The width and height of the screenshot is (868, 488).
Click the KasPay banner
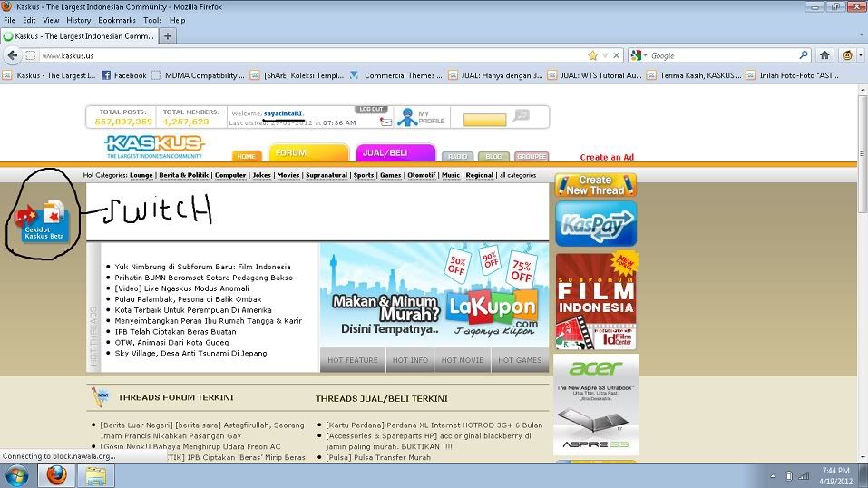pos(596,224)
